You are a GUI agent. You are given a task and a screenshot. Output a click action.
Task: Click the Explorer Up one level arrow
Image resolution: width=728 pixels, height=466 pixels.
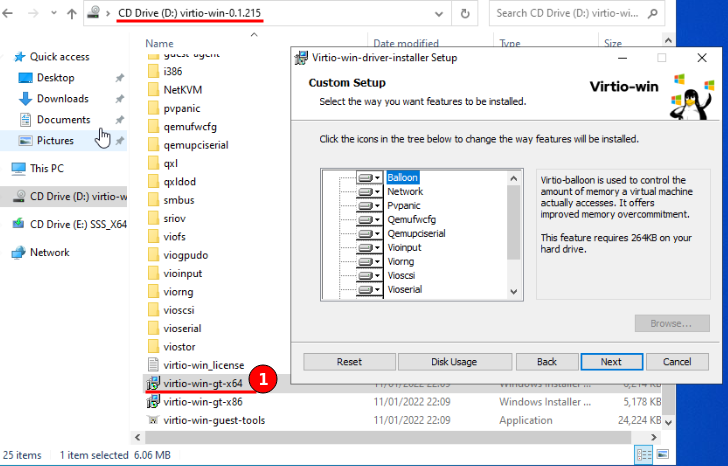(72, 13)
